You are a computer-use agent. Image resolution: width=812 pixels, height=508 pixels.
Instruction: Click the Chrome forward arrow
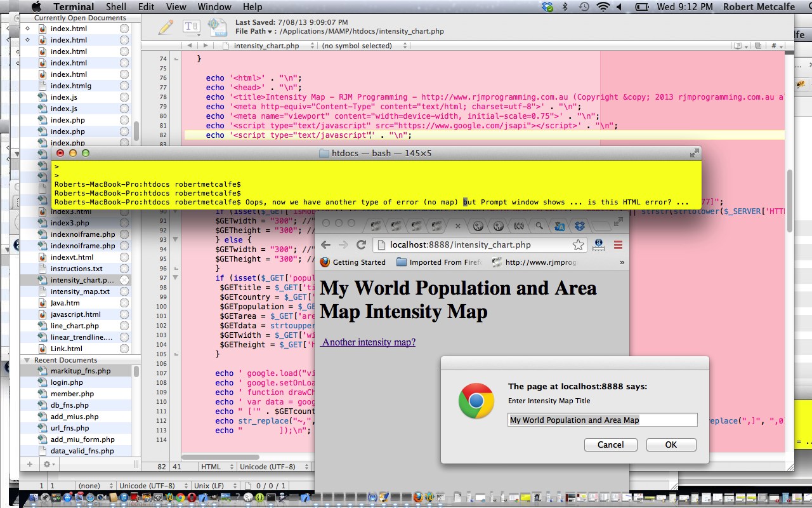(x=343, y=244)
